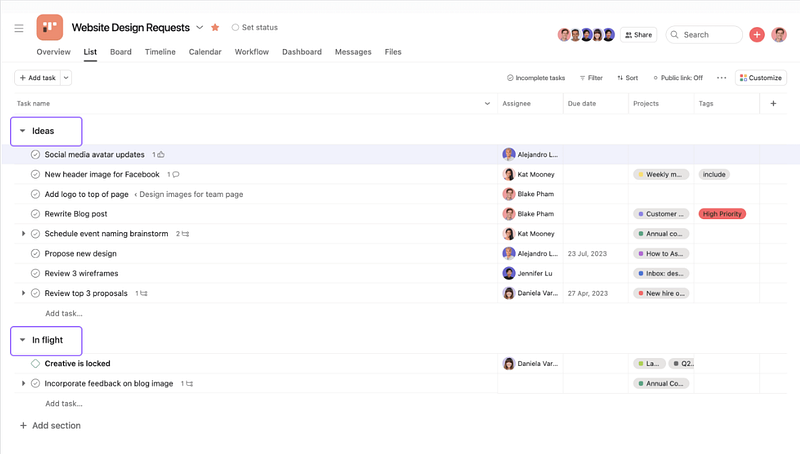Click like count on Social media avatar updates

pyautogui.click(x=158, y=155)
